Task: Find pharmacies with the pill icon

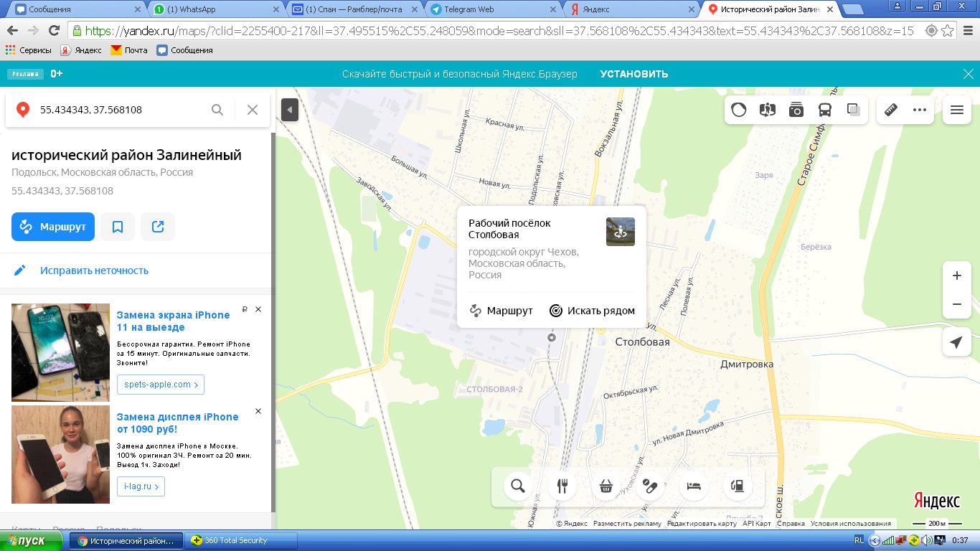Action: 649,486
